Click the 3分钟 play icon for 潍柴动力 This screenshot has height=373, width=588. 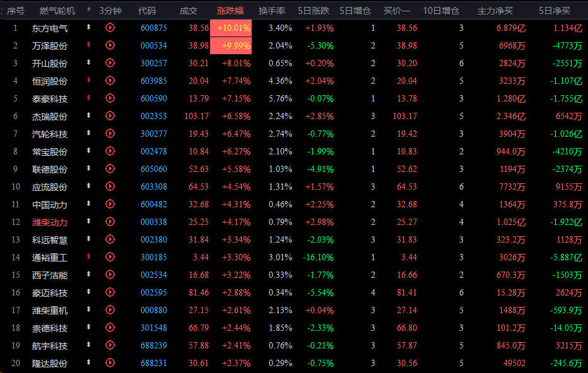[x=110, y=222]
